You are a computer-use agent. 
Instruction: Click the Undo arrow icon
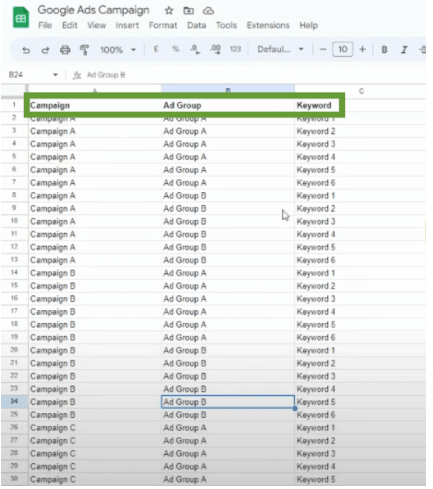pyautogui.click(x=26, y=50)
